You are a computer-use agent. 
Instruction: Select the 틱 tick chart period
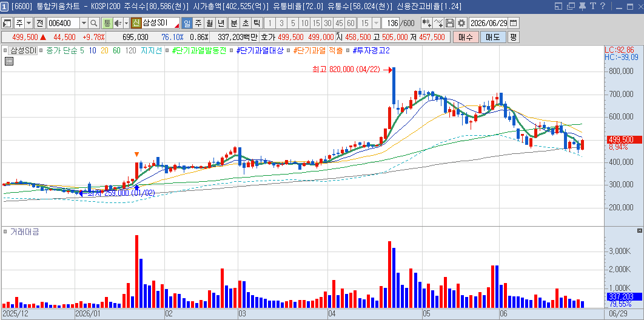pyautogui.click(x=257, y=23)
